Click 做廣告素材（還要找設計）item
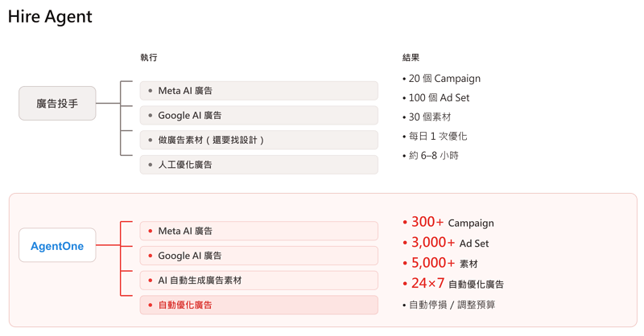 point(258,140)
